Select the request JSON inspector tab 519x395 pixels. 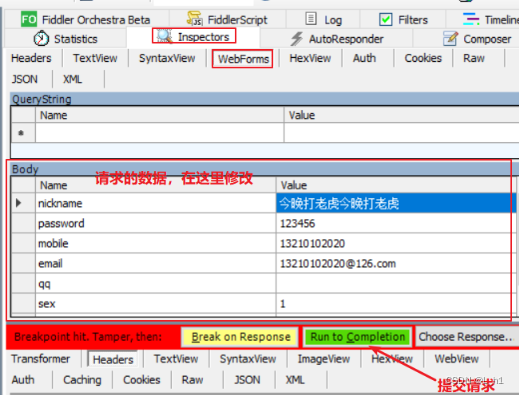coord(25,79)
